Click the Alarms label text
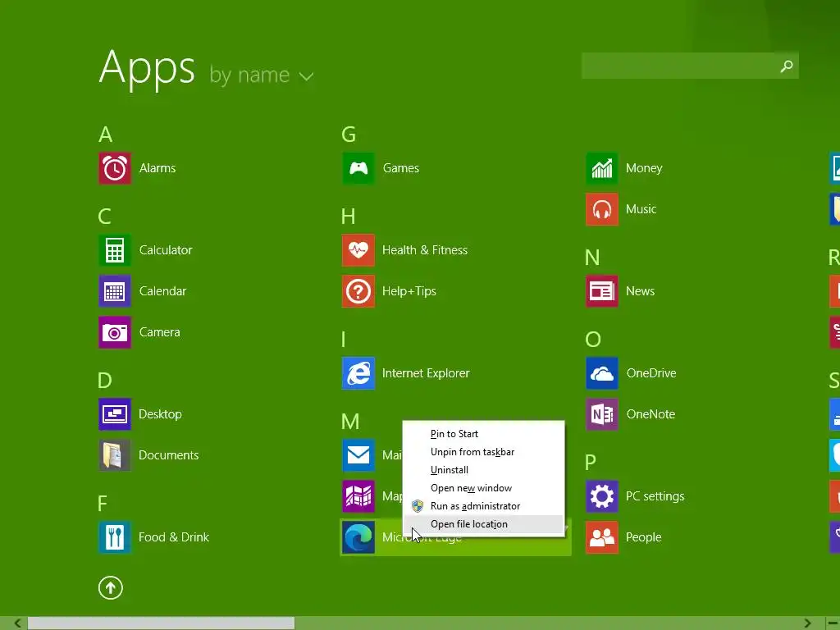 pyautogui.click(x=157, y=168)
